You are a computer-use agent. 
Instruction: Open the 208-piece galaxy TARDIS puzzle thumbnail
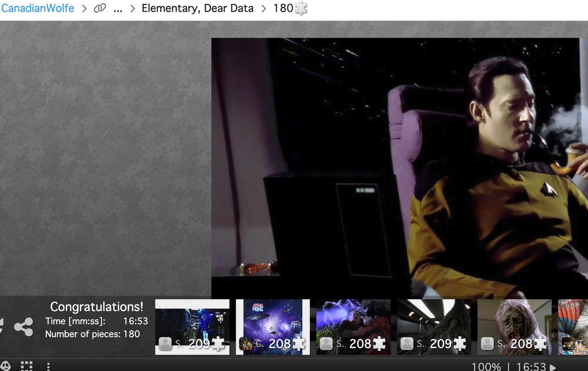click(273, 327)
